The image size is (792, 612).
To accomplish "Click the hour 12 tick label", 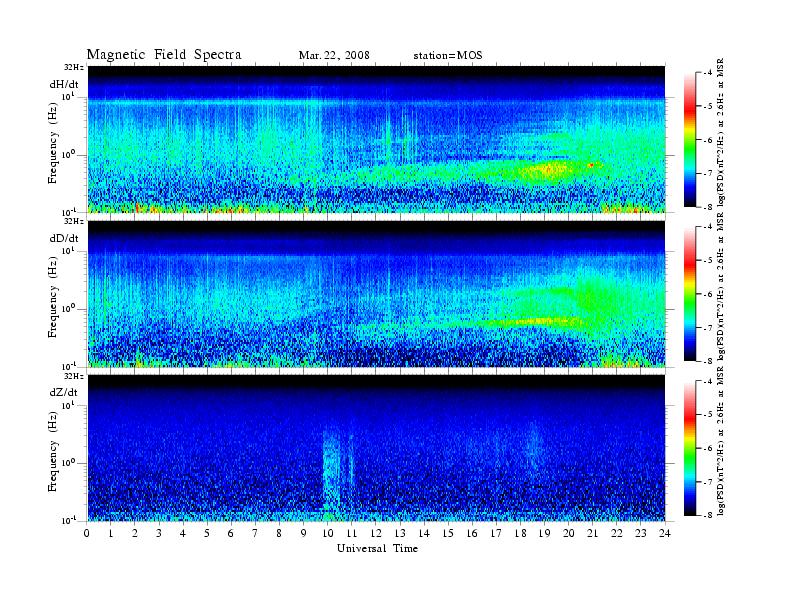I will pos(375,533).
